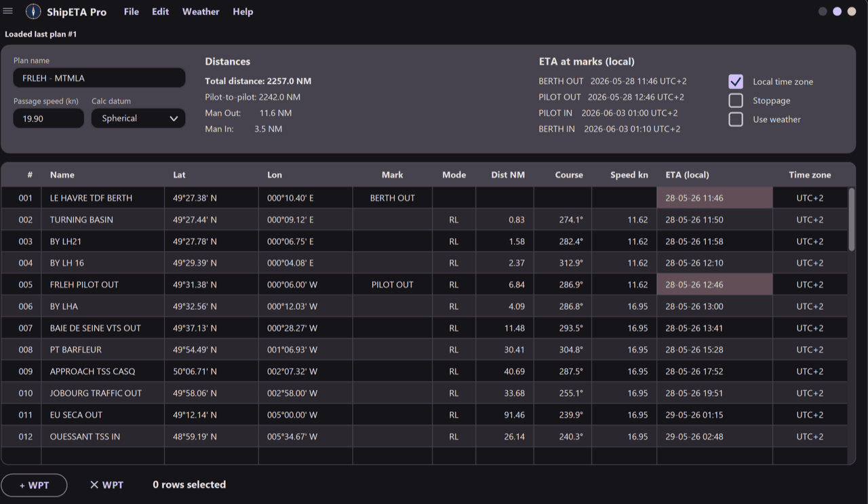Select the PT BARFLEUR waypoint name
Image resolution: width=868 pixels, height=504 pixels.
point(76,350)
